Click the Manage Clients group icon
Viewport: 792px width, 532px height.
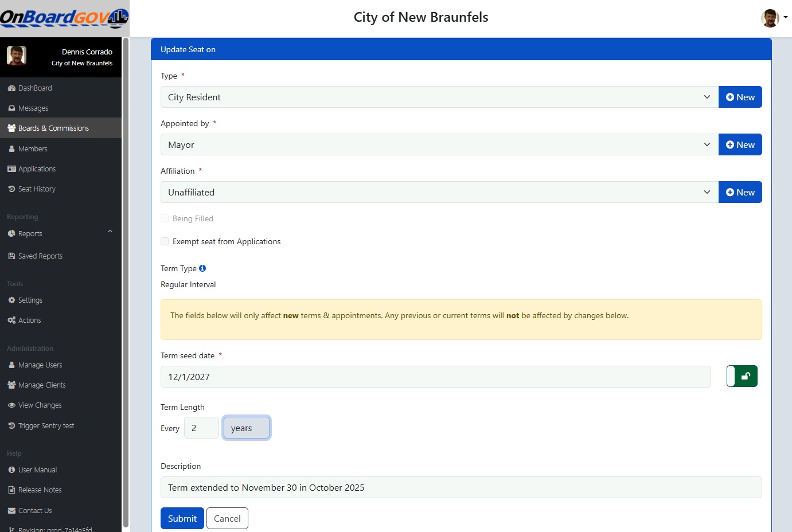click(x=11, y=385)
